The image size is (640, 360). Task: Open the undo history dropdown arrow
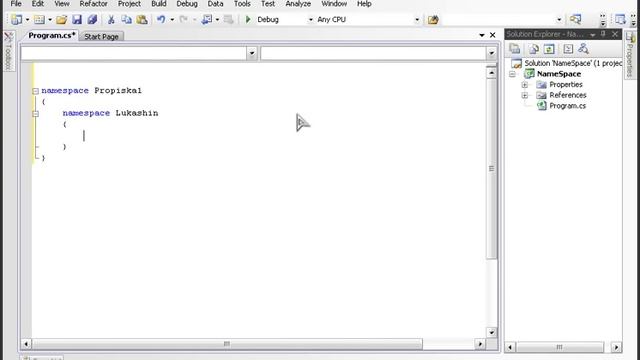[x=172, y=20]
